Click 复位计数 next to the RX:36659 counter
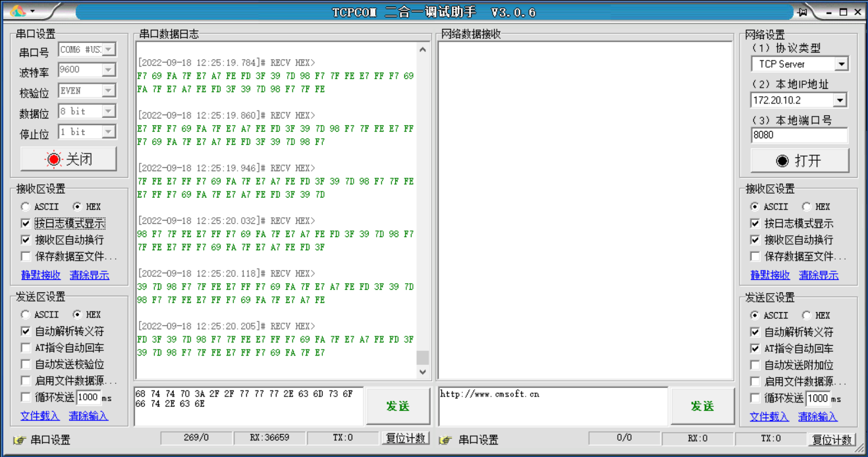 coord(406,438)
